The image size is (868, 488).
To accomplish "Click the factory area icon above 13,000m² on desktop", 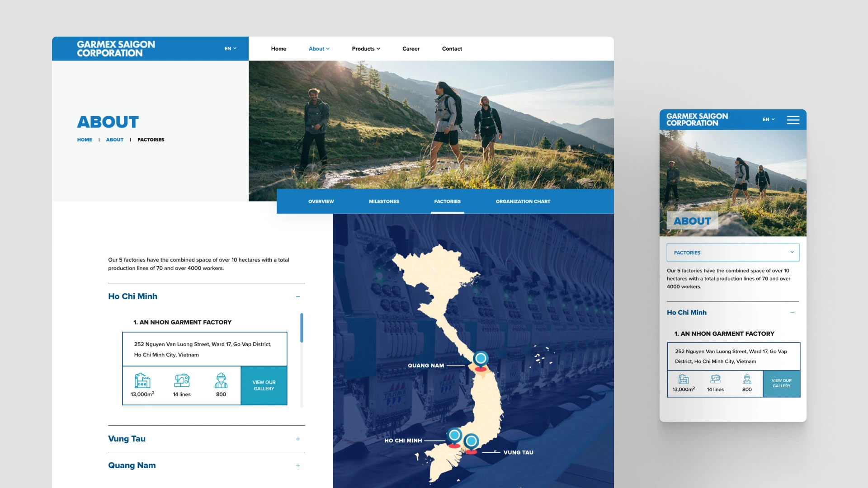I will tap(142, 380).
